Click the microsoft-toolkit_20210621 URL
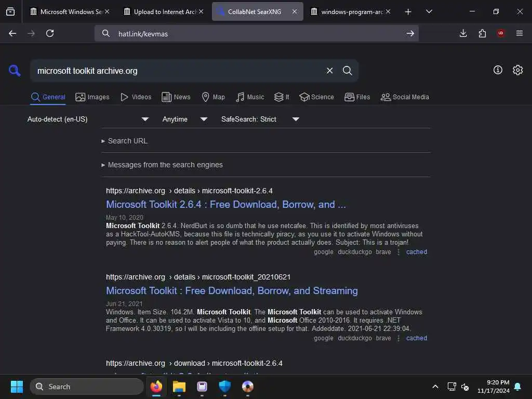Image resolution: width=532 pixels, height=399 pixels. 198,277
